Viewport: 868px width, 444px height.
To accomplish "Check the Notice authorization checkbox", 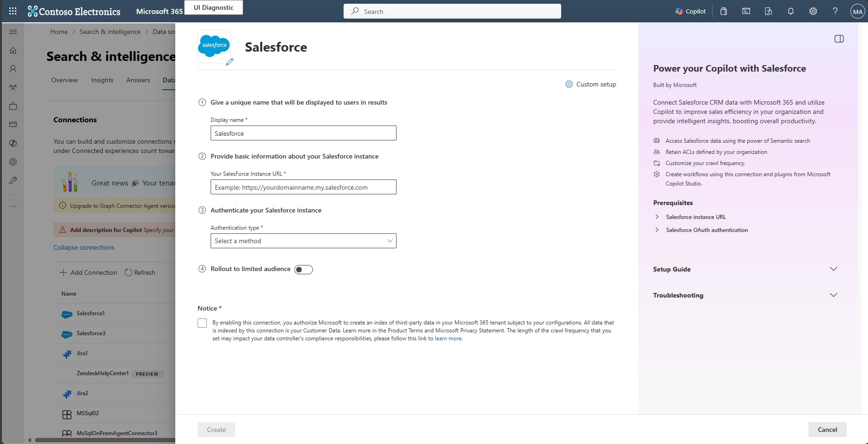I will [202, 323].
